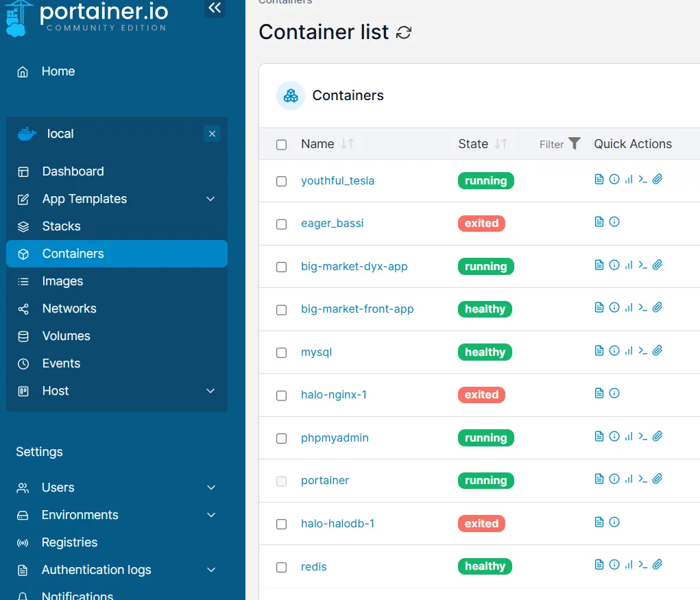Refresh the container list
This screenshot has height=600, width=700.
(x=405, y=32)
